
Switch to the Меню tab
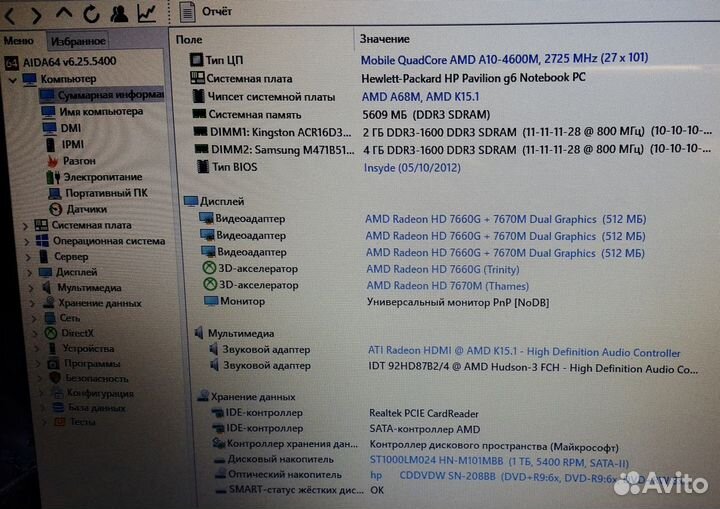[x=18, y=40]
